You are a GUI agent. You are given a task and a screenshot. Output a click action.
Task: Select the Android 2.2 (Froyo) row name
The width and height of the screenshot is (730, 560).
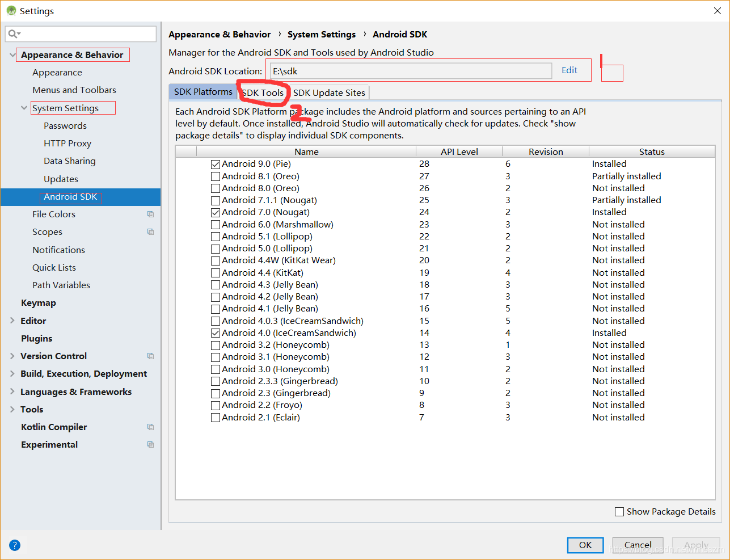[262, 405]
